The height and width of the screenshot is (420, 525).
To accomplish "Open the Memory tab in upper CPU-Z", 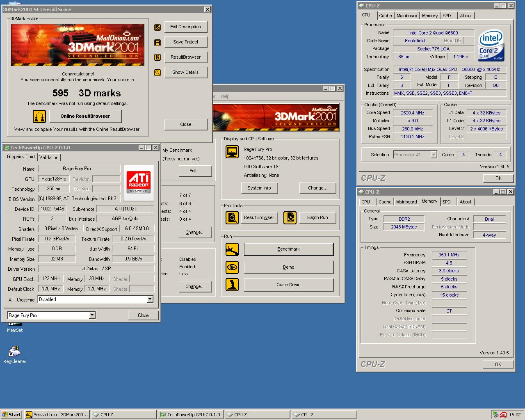I will pos(430,16).
